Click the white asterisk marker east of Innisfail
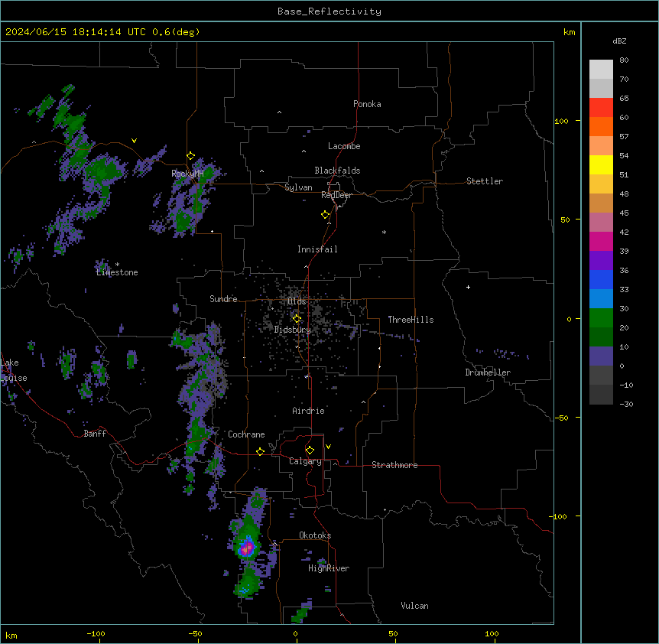The image size is (659, 644). pyautogui.click(x=384, y=233)
